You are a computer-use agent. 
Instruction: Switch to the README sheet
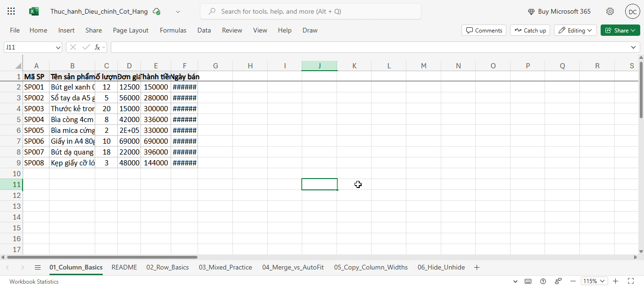[124, 267]
